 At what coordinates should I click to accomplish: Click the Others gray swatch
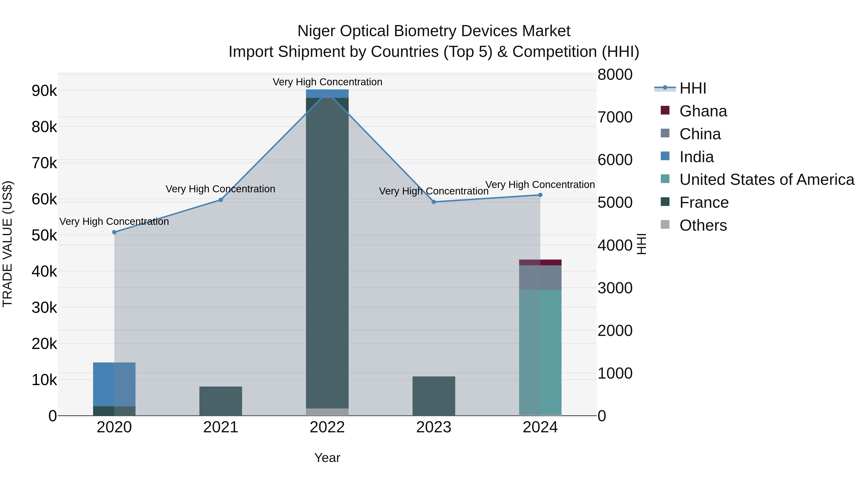pos(665,224)
